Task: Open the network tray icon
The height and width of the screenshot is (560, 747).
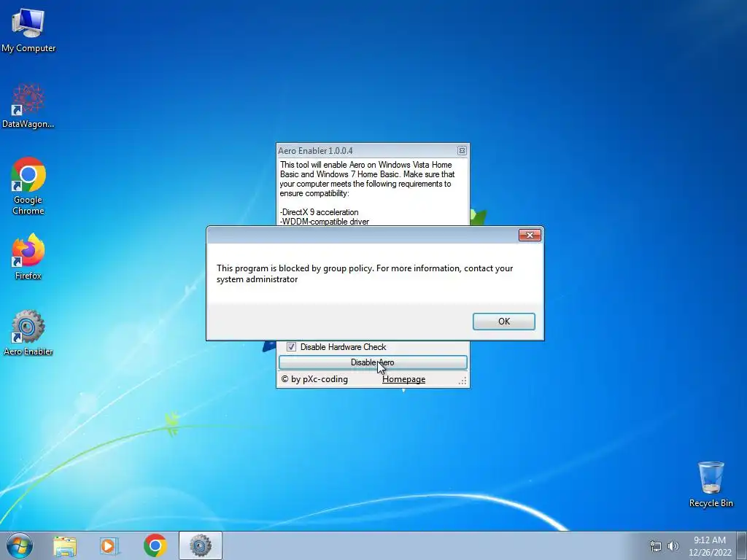Action: [x=656, y=546]
